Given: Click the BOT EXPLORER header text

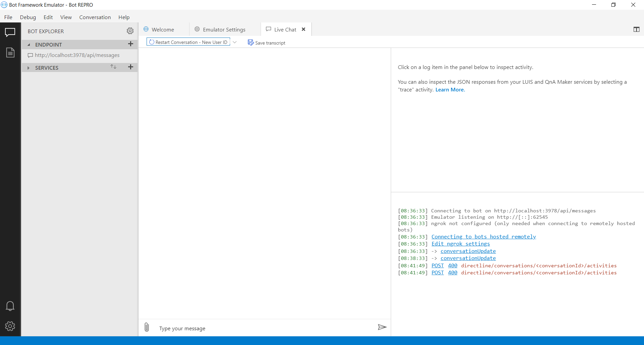Looking at the screenshot, I should (x=46, y=31).
